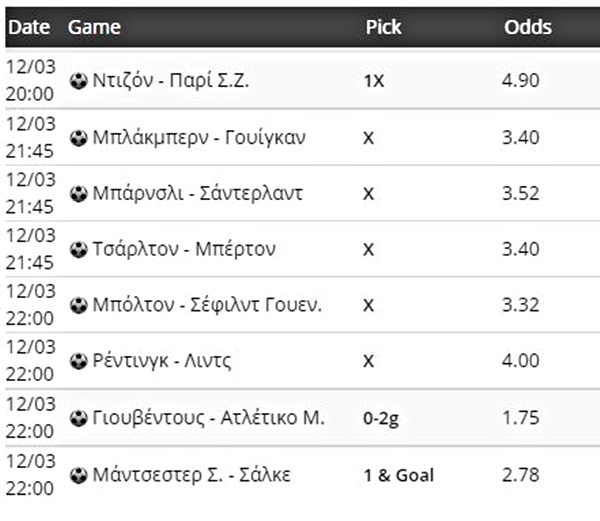Open the Ντιζόν - Παρί Σ.Ζ. match link
Viewport: 600px width, 521px height.
(171, 81)
